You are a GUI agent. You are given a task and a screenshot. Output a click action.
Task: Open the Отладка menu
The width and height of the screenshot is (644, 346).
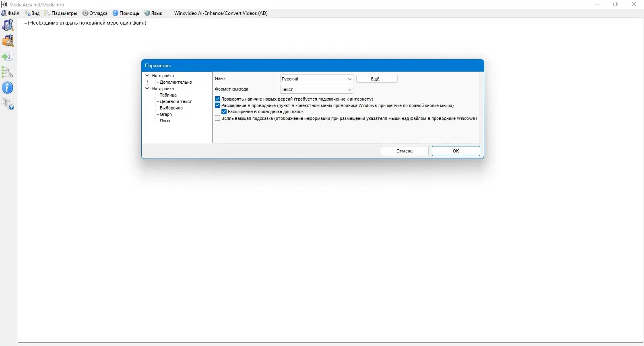click(x=95, y=13)
